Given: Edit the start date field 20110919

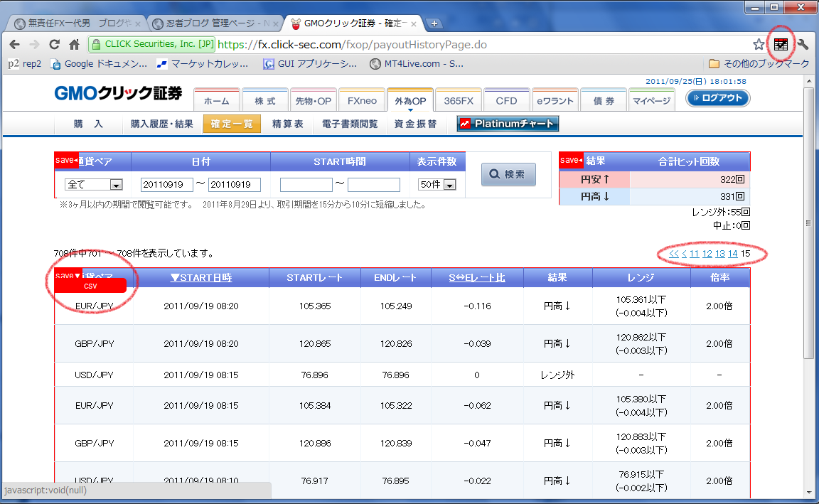Looking at the screenshot, I should pos(166,184).
